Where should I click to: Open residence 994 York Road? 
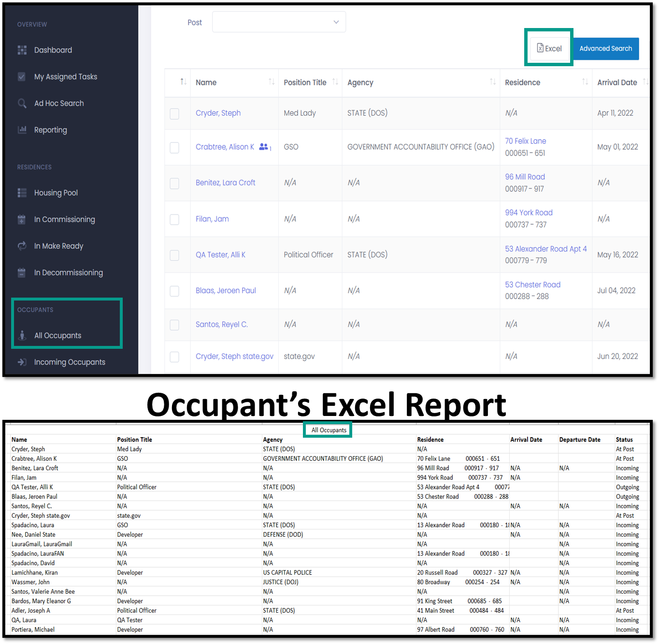pos(529,212)
